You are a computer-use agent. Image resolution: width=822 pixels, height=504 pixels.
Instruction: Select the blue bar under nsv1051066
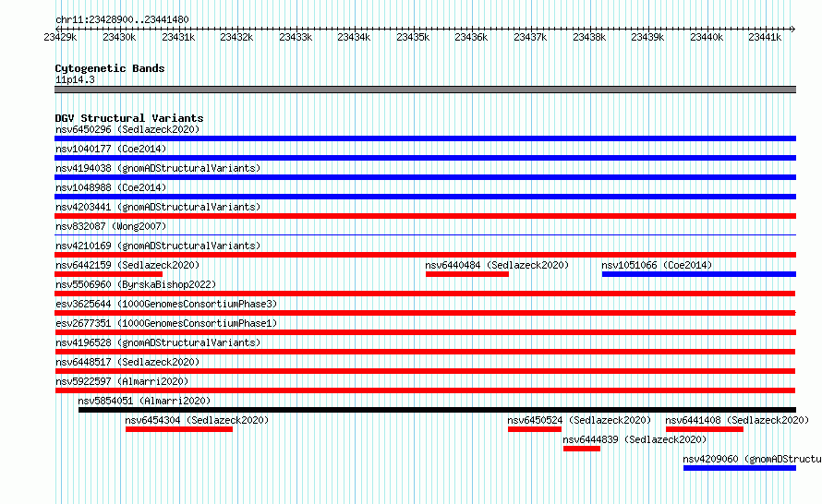[x=699, y=274]
